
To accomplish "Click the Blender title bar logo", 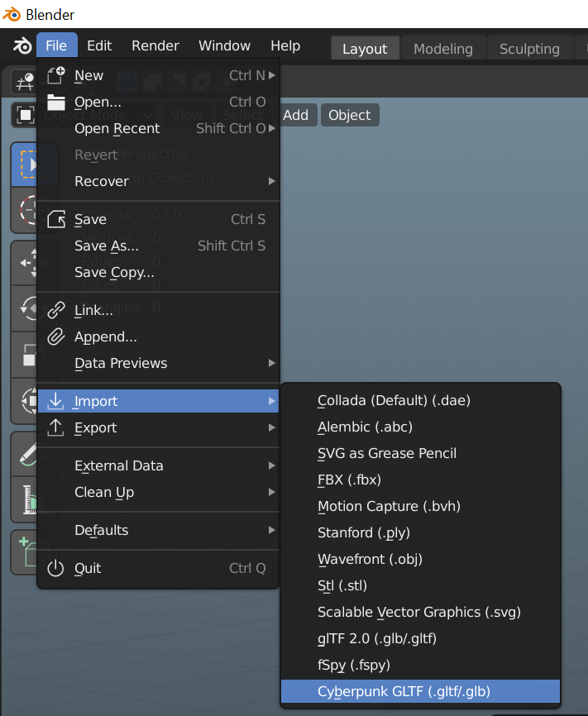I will tap(12, 14).
